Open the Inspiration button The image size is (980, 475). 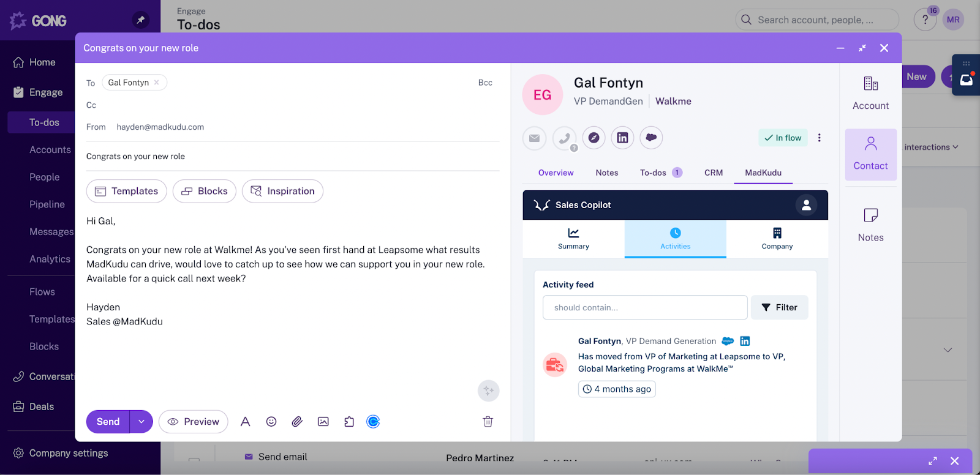[x=282, y=191]
